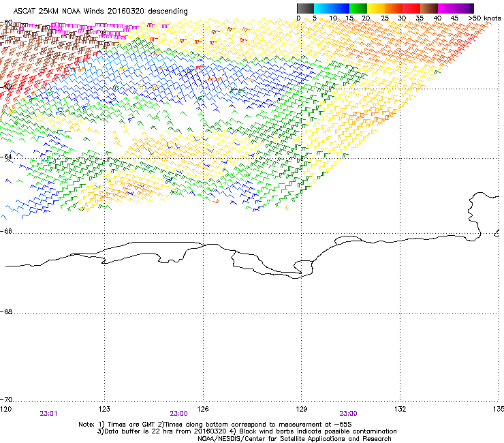Screen dimensions: 504x443
Task: Click the yellow 20-25 knots legend segment
Action: (376, 8)
